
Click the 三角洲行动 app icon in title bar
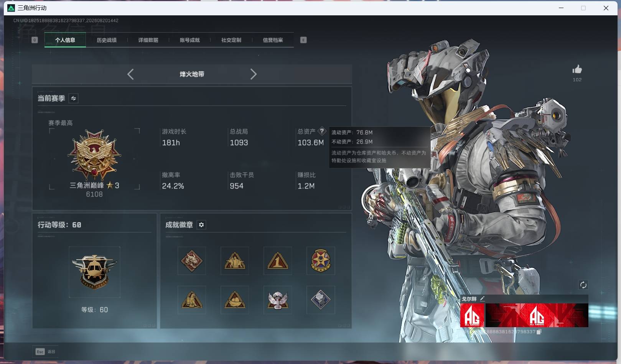pyautogui.click(x=11, y=8)
